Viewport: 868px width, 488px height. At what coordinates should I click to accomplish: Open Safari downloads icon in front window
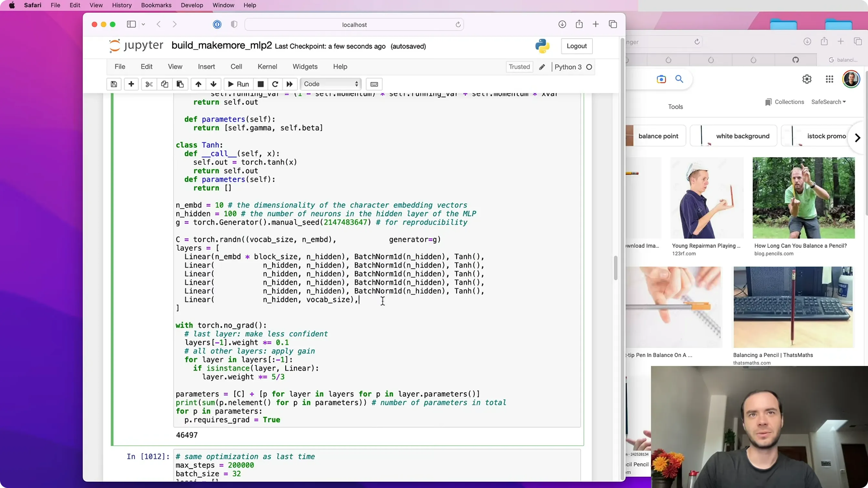pyautogui.click(x=562, y=24)
